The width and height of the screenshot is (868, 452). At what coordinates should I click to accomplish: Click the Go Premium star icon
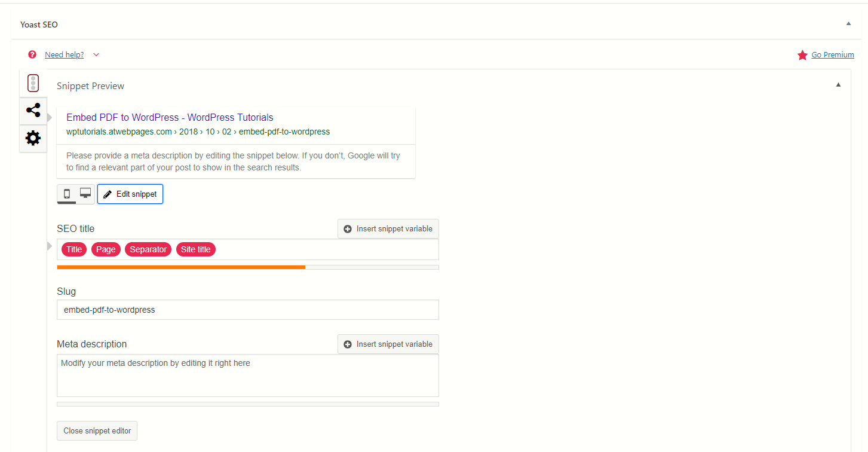802,55
